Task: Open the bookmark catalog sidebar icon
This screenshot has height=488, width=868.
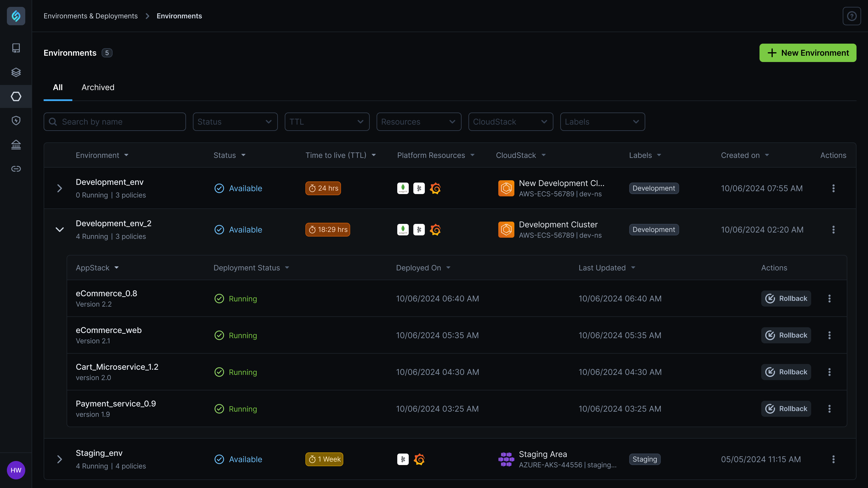Action: coord(16,48)
